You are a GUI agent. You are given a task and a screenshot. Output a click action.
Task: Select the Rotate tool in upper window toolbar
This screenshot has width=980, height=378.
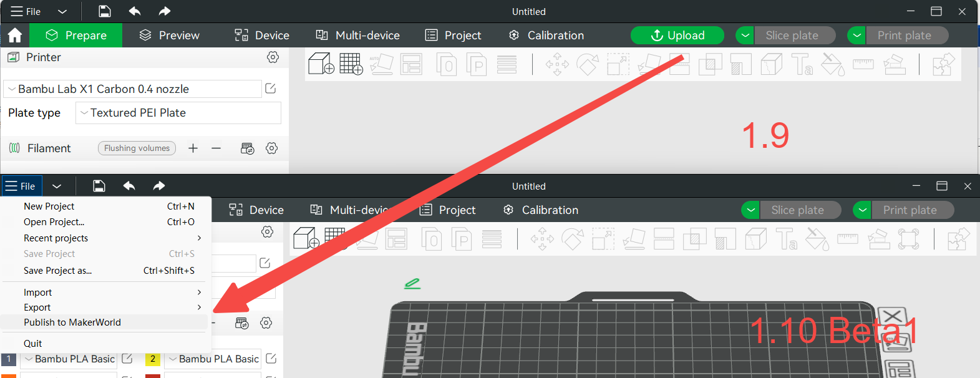(587, 64)
